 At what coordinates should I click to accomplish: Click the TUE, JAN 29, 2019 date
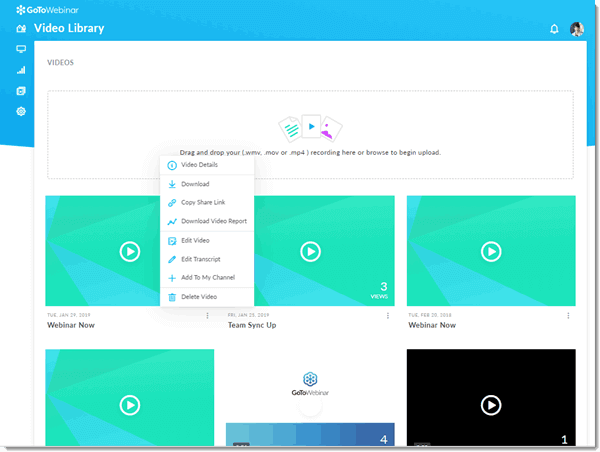[68, 315]
